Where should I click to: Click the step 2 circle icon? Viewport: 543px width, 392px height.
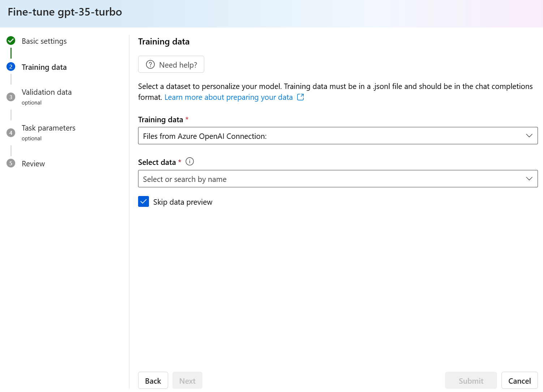pyautogui.click(x=11, y=67)
